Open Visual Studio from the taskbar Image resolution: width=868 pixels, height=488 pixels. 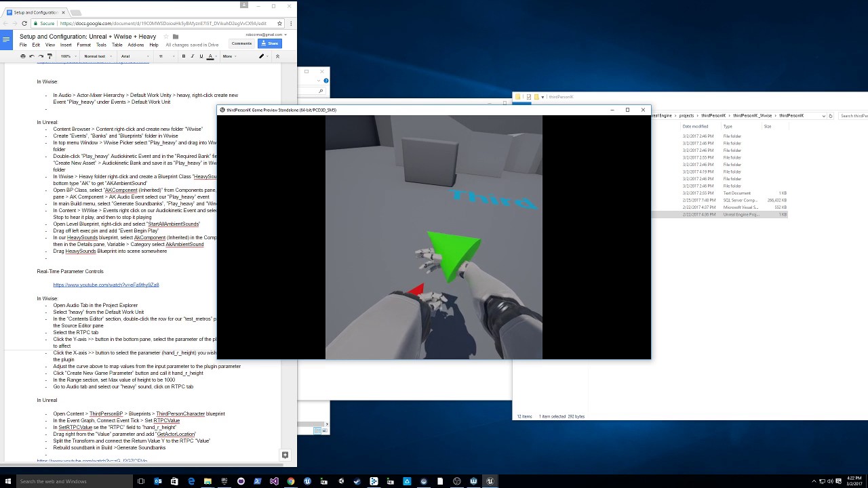pos(274,481)
